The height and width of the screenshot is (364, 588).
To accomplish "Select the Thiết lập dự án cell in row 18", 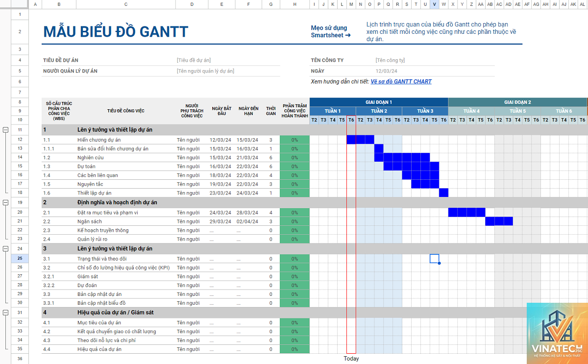I will [126, 193].
